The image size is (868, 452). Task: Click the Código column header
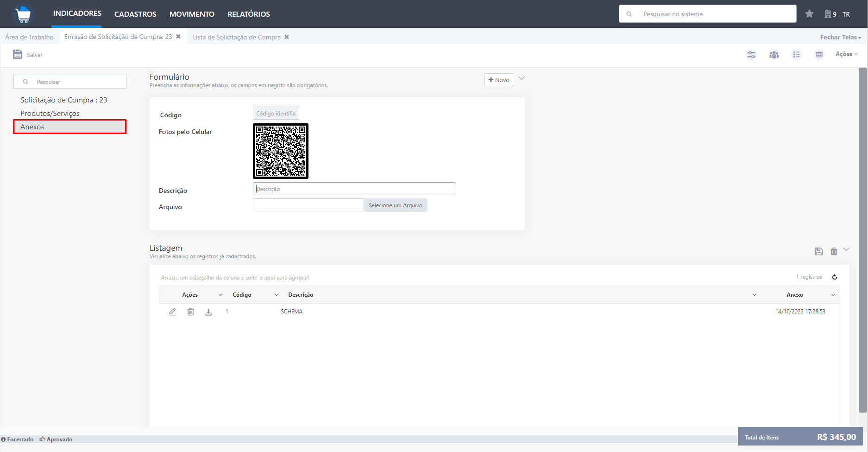pyautogui.click(x=242, y=295)
